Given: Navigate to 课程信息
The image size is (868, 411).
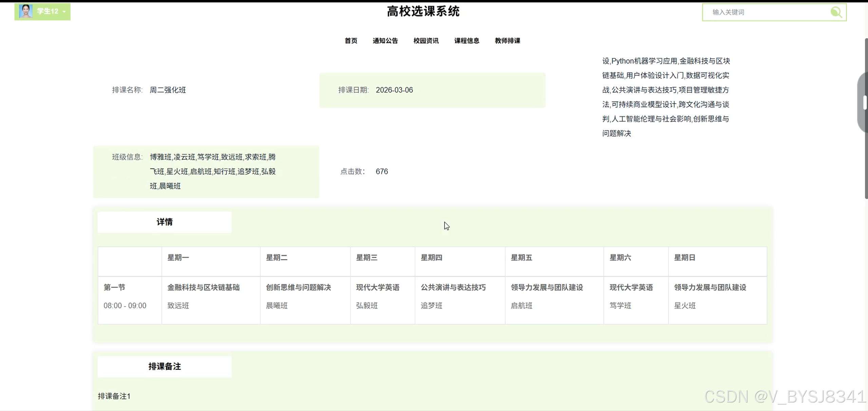Looking at the screenshot, I should click(x=467, y=41).
